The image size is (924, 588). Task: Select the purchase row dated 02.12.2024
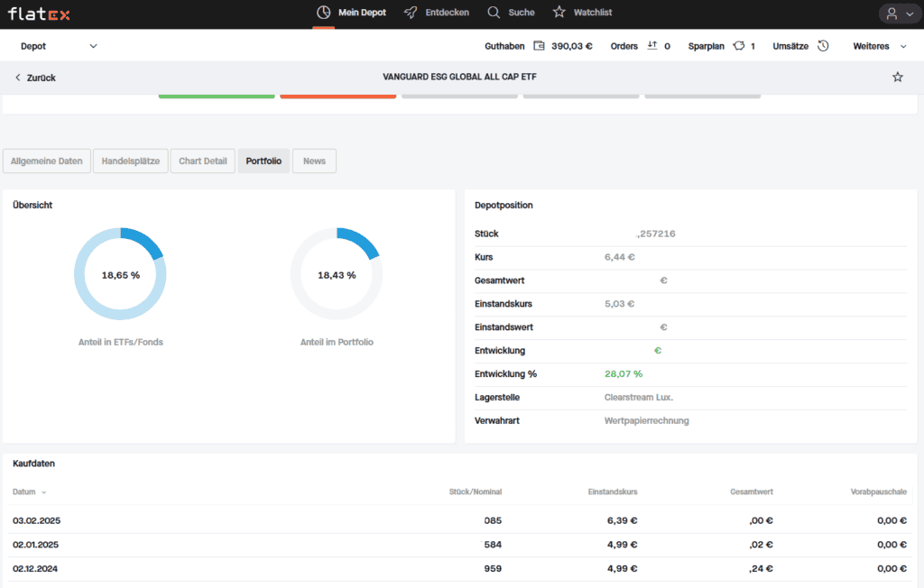pos(459,569)
